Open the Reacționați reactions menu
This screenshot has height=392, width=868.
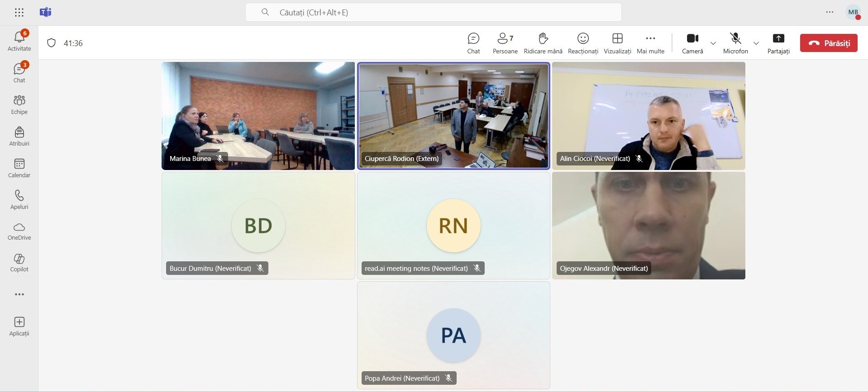point(583,43)
